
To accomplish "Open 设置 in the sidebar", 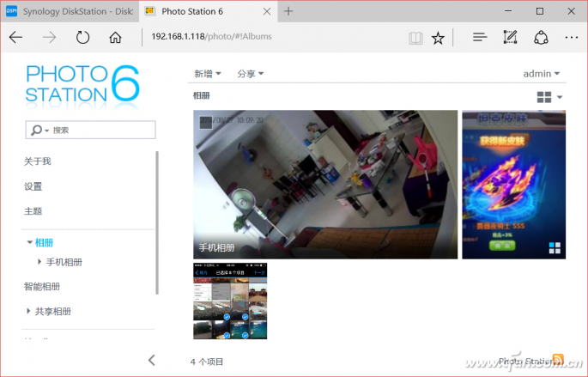I will (33, 186).
